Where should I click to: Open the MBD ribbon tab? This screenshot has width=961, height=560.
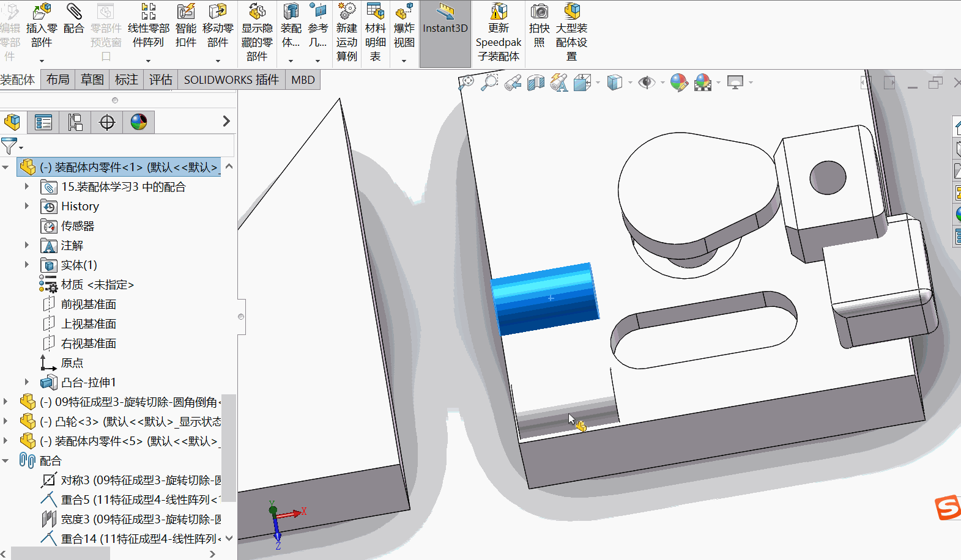[303, 80]
